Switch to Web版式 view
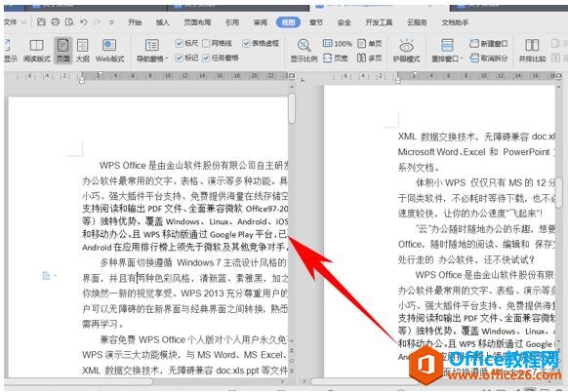568x392 pixels. click(109, 51)
